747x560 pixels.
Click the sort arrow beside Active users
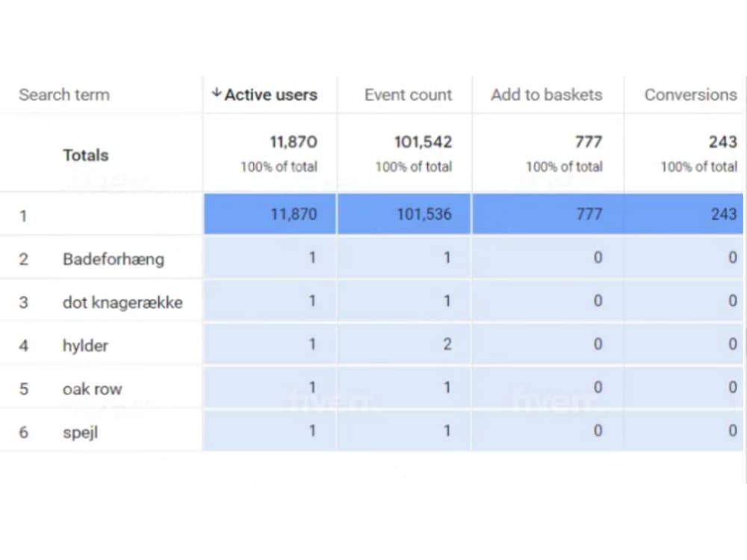(x=216, y=95)
